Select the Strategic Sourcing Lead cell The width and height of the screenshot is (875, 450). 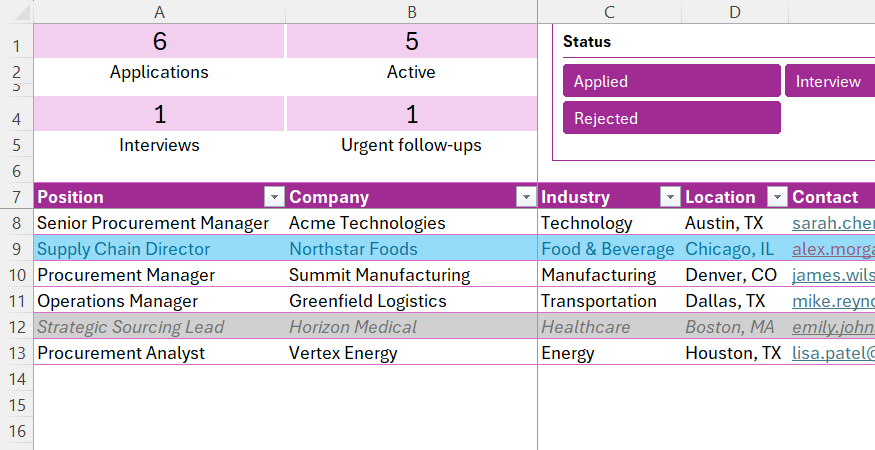coord(160,327)
